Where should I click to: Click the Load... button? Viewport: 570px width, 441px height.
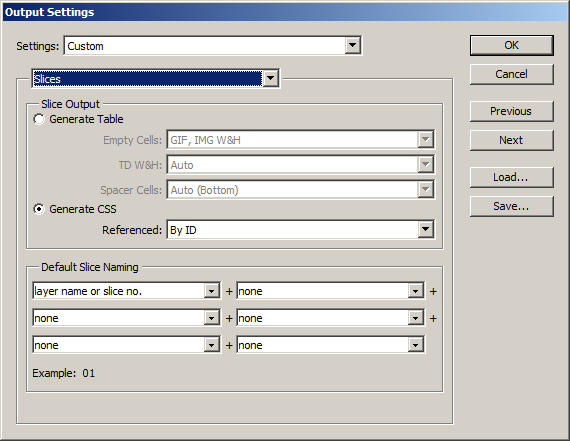(511, 177)
